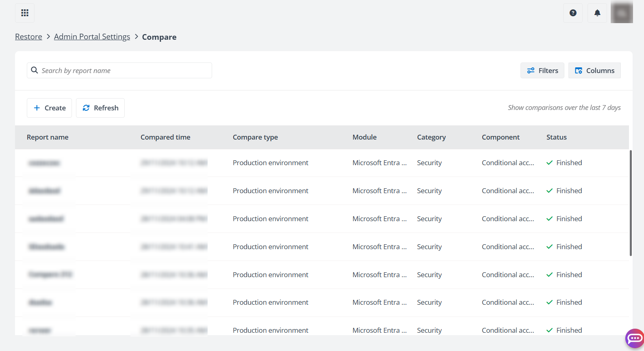Screen dimensions: 644x351
Task: Select Production environment in the first row
Action: tap(271, 163)
